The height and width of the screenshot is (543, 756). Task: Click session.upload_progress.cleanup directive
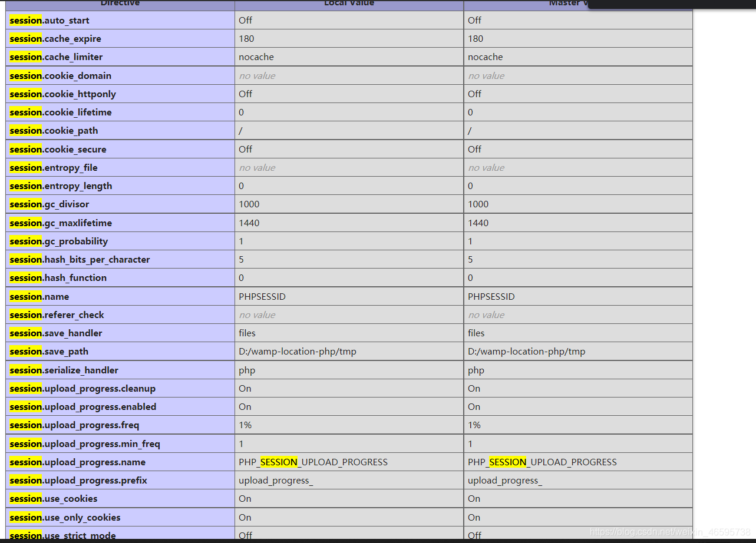pyautogui.click(x=82, y=389)
